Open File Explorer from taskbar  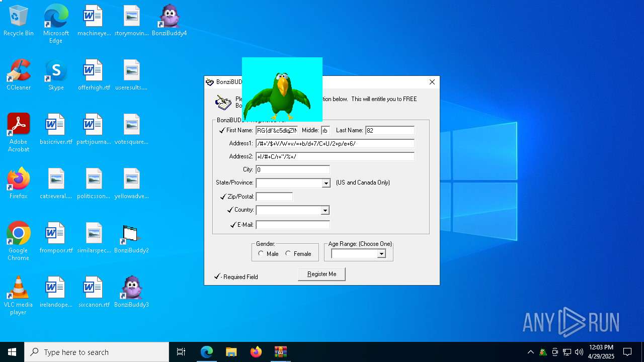click(231, 352)
